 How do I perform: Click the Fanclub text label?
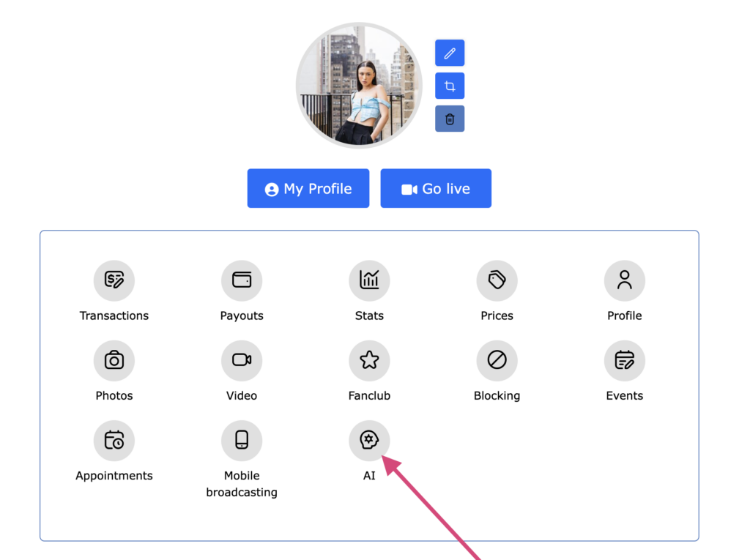coord(369,396)
